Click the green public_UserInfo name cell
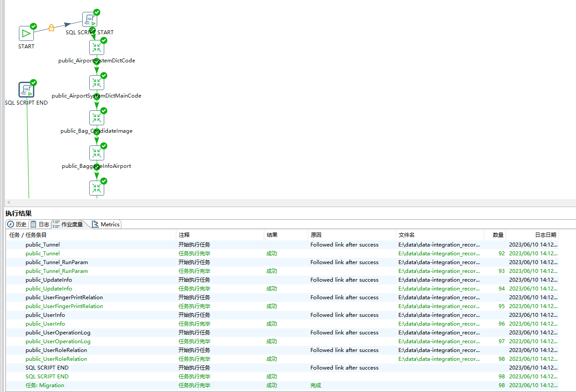The width and height of the screenshot is (576, 392). (45, 324)
